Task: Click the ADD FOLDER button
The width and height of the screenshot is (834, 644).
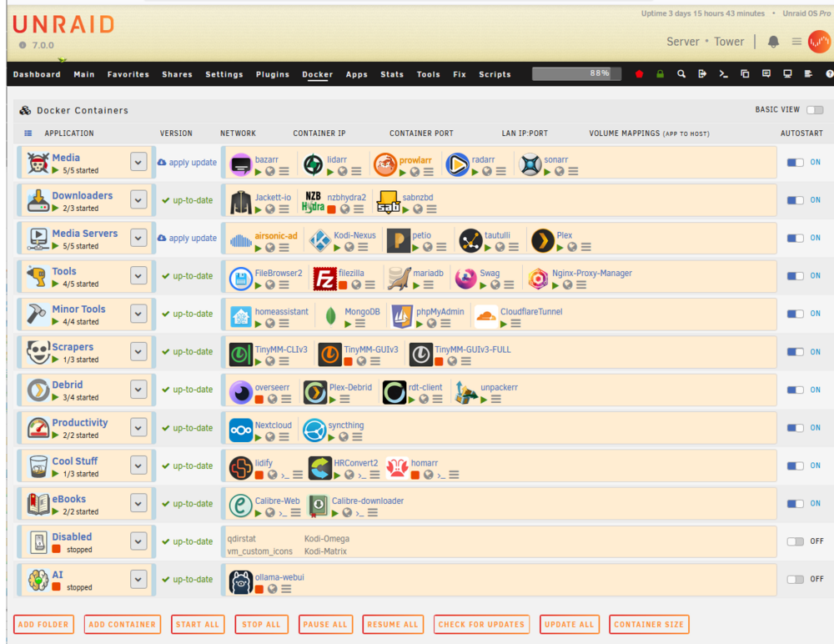Action: 43,624
